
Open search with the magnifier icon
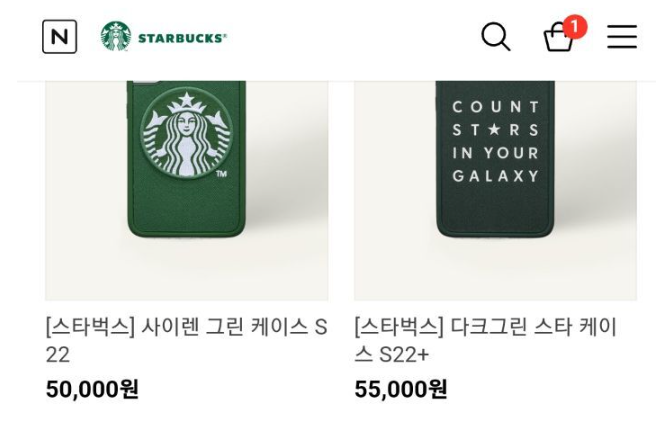tap(495, 37)
